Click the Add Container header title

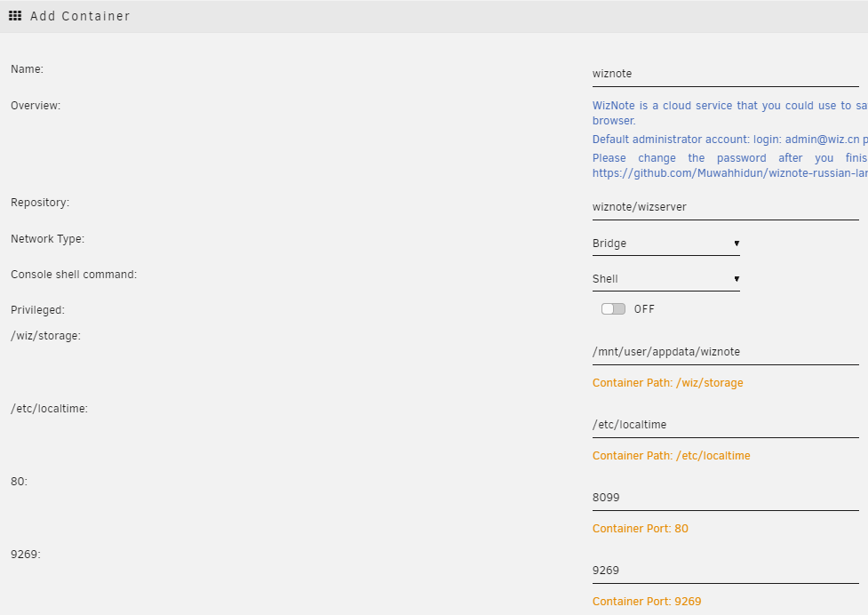coord(80,16)
